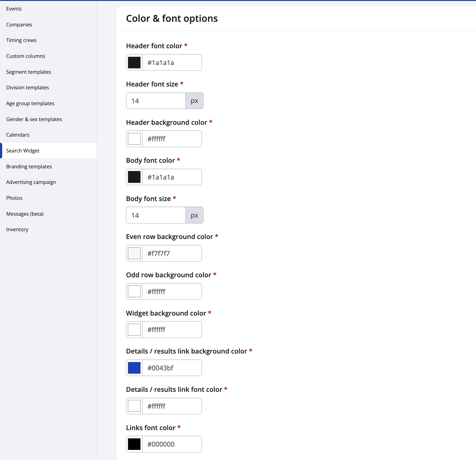Click the Links font color swatch

134,444
